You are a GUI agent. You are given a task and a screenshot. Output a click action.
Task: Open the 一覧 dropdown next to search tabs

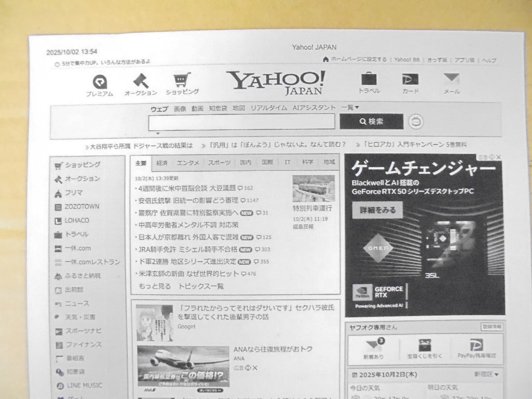click(x=350, y=108)
